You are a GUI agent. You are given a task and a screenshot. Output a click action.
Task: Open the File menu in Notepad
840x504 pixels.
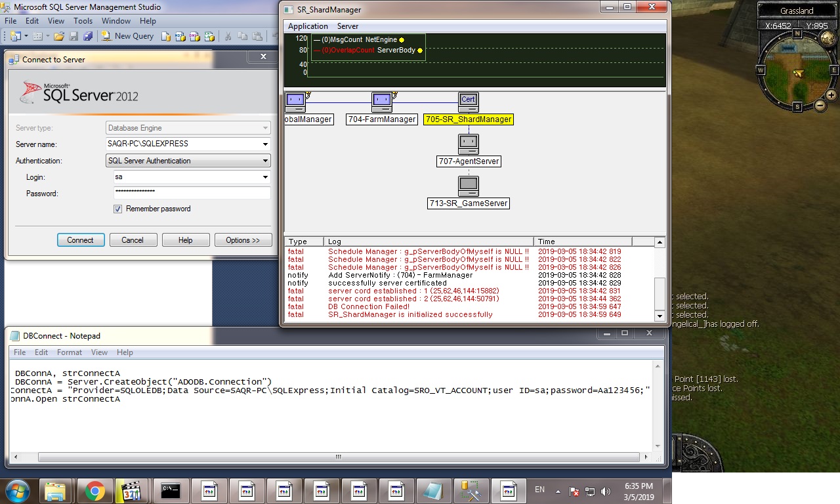click(x=20, y=352)
